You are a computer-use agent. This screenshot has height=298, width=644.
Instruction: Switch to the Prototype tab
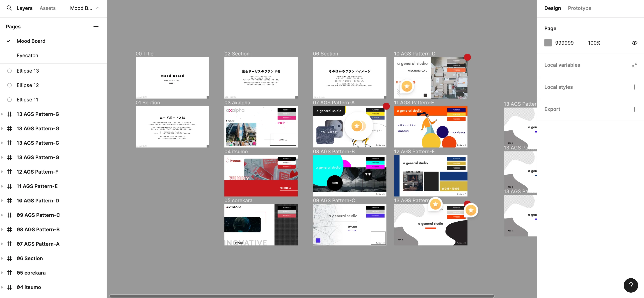pos(579,8)
